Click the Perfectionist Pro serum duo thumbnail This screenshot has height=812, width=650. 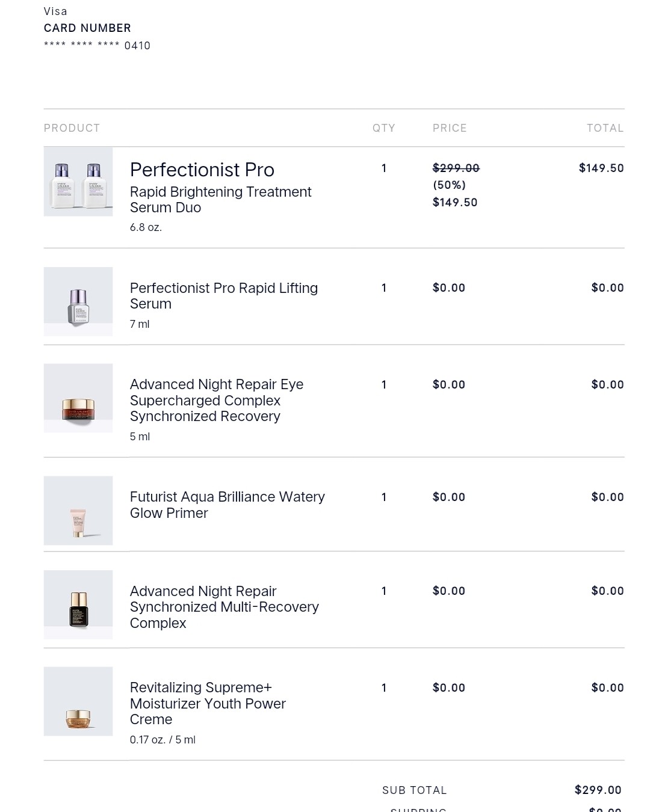[x=78, y=182]
